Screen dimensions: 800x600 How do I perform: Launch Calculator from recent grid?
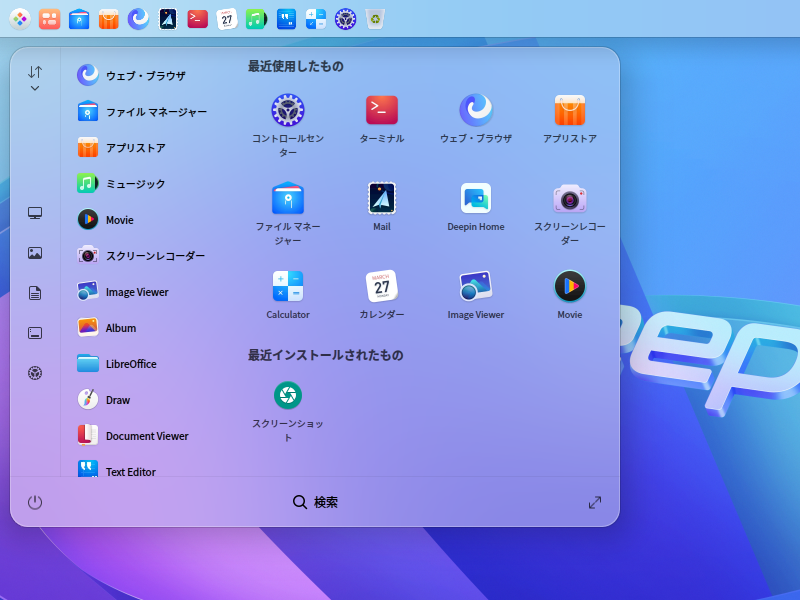(x=288, y=286)
